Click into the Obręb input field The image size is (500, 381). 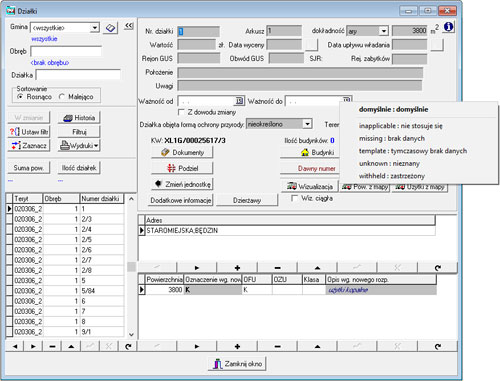(x=66, y=51)
